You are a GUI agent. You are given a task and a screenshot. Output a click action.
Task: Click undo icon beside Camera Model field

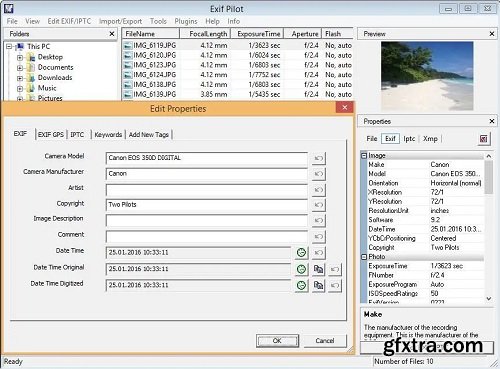tap(319, 158)
